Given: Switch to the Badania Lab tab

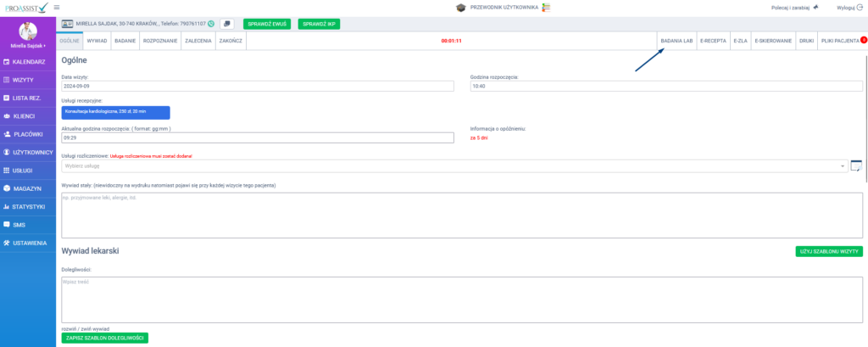Looking at the screenshot, I should [x=676, y=40].
